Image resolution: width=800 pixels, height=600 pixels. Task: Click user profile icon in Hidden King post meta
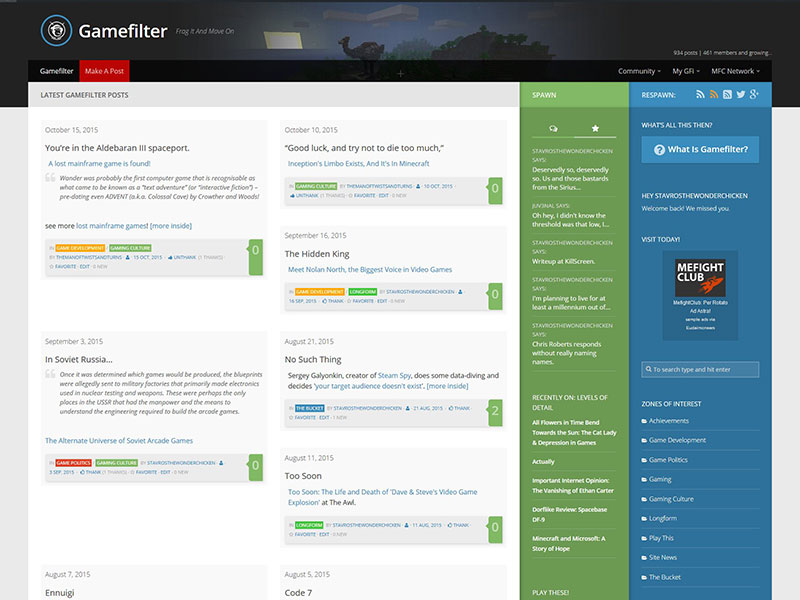(x=460, y=292)
